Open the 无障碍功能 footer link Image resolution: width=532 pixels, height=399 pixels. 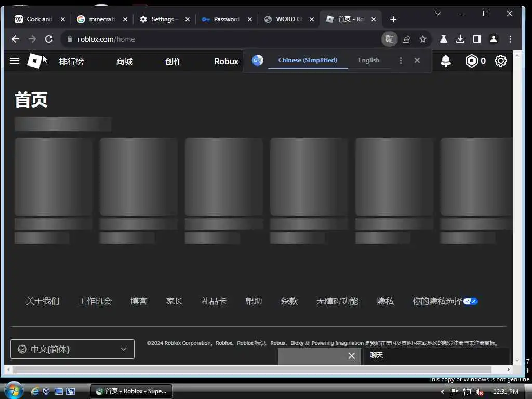[x=337, y=301]
